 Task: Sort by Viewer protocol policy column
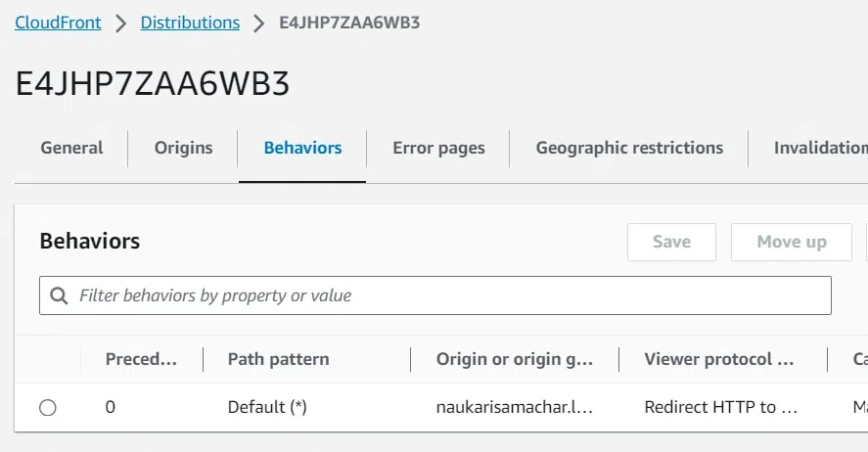tap(718, 360)
